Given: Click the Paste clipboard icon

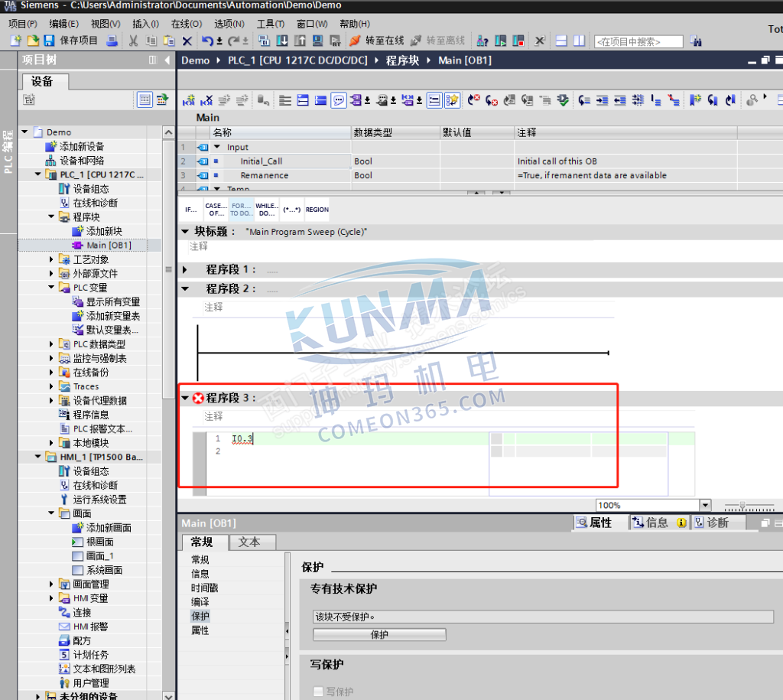Looking at the screenshot, I should click(x=169, y=41).
